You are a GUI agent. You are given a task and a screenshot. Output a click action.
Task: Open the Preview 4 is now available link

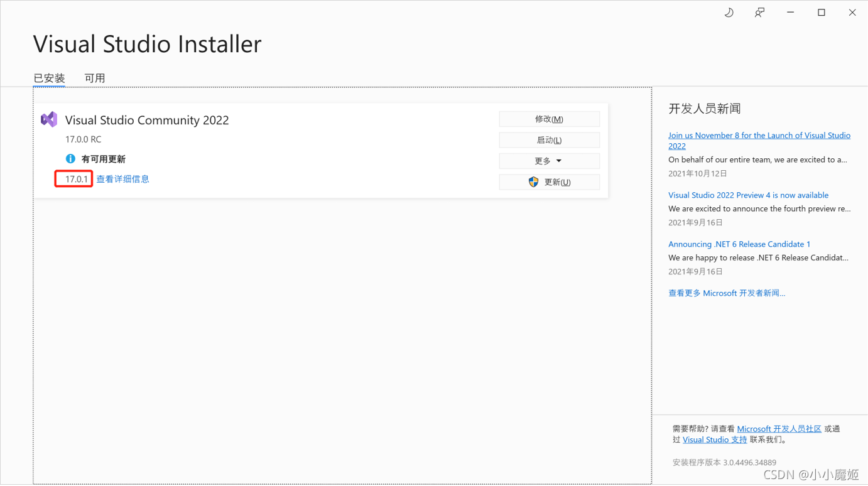[x=748, y=195]
